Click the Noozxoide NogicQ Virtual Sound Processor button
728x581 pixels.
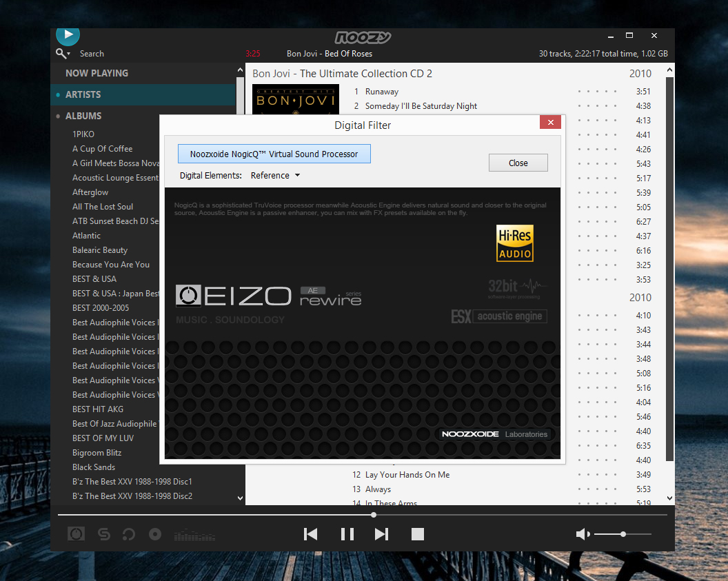tap(274, 154)
